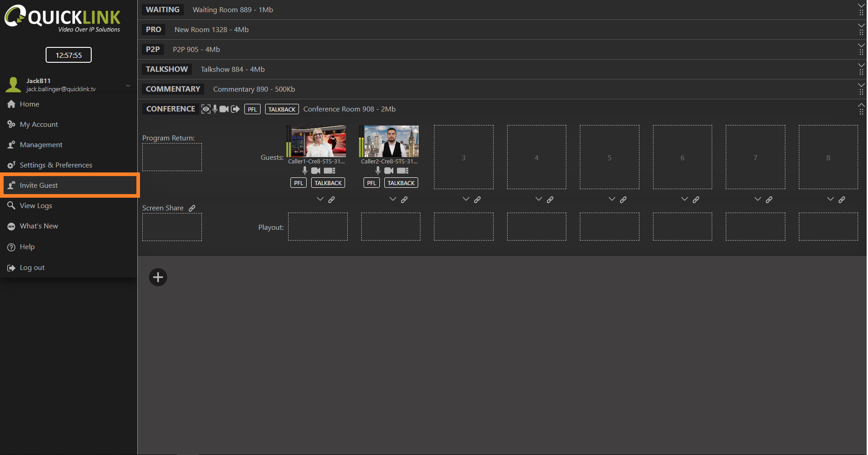The image size is (868, 455).
Task: Click the Home house icon
Action: 11,104
